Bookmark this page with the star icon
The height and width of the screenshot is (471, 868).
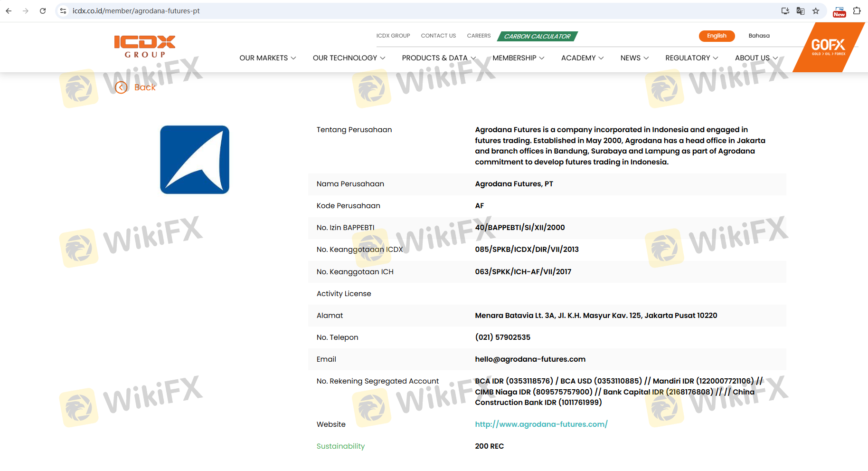(x=816, y=11)
